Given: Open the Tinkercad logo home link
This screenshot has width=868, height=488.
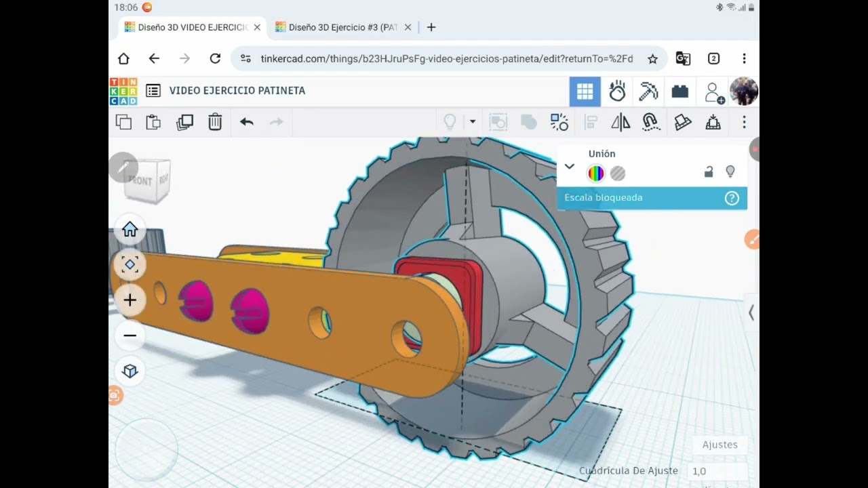Looking at the screenshot, I should pyautogui.click(x=123, y=91).
